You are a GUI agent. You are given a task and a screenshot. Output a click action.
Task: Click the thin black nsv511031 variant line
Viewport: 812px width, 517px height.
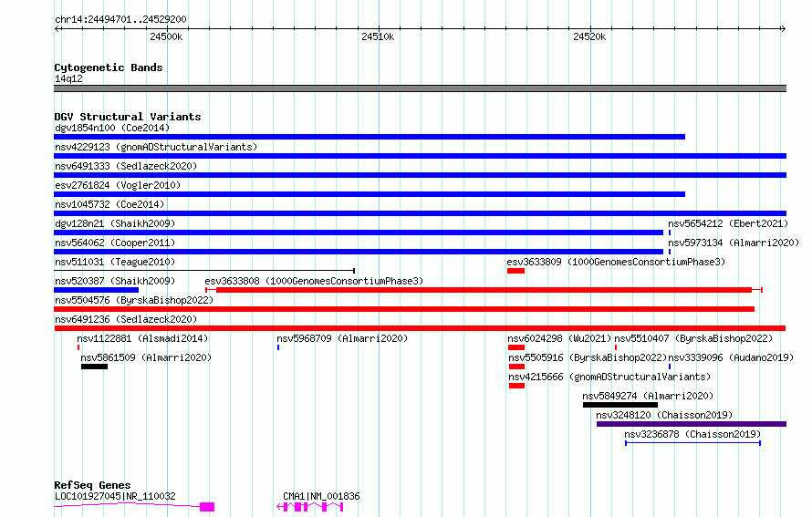[204, 271]
